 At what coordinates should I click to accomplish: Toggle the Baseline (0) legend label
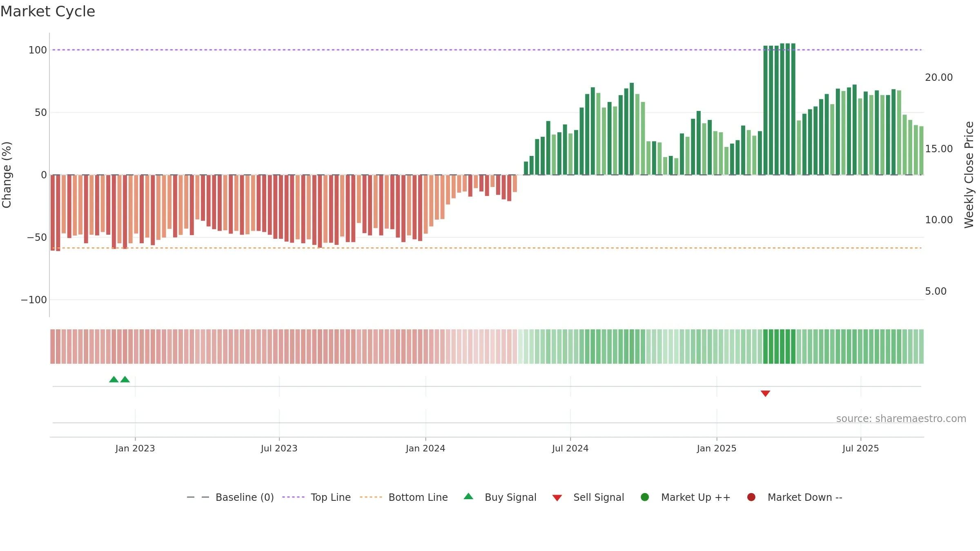tap(245, 498)
